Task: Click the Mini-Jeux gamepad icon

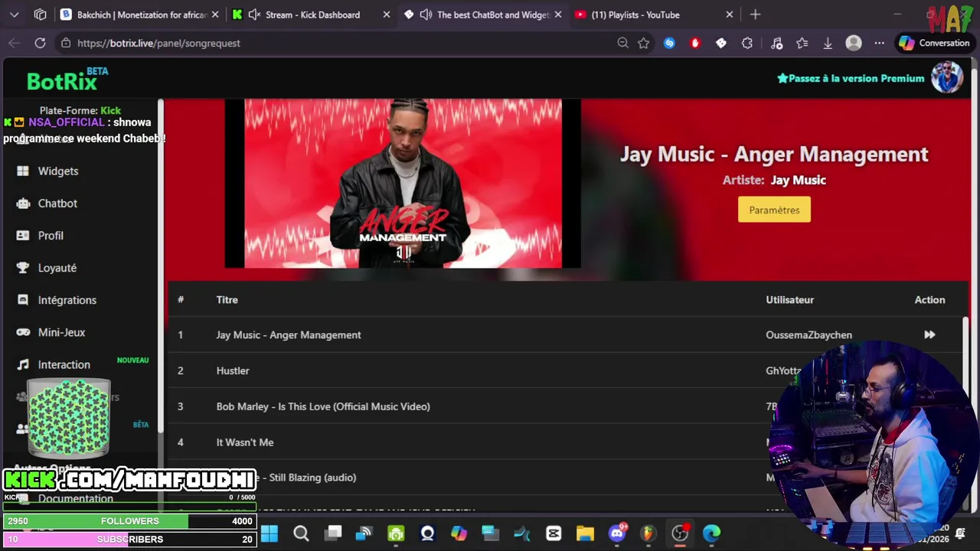Action: 23,332
